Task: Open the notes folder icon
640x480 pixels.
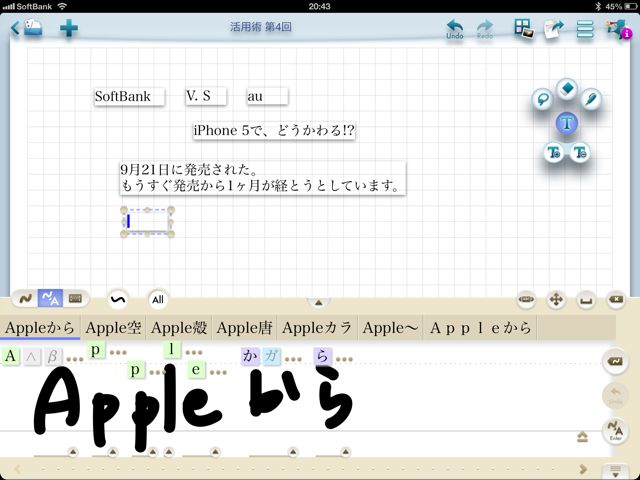Action: (33, 28)
